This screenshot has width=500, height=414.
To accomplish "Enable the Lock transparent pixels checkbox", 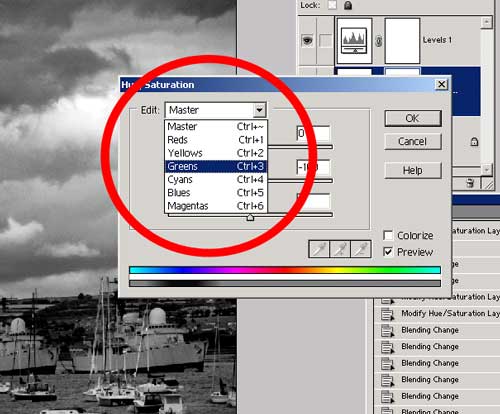I will click(x=332, y=5).
